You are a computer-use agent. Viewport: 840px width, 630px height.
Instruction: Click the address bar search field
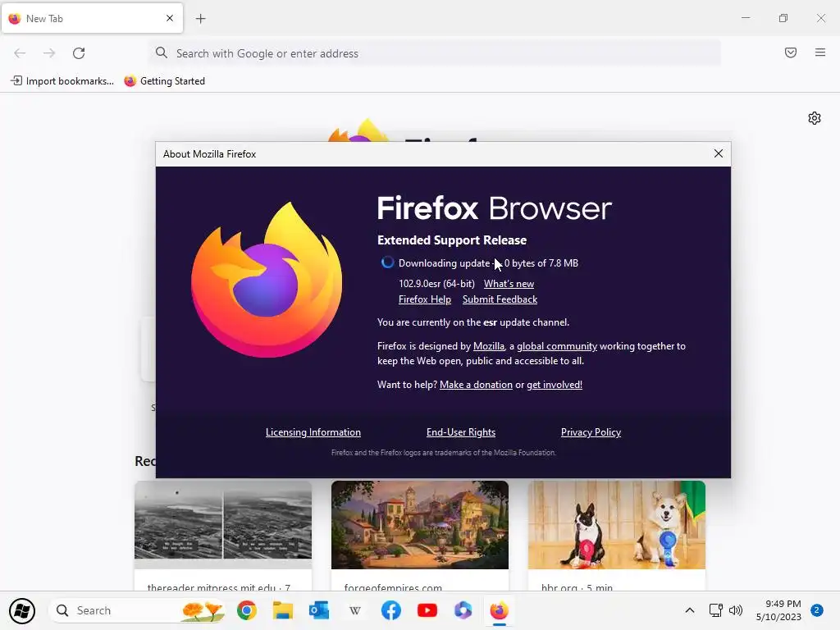coord(435,53)
